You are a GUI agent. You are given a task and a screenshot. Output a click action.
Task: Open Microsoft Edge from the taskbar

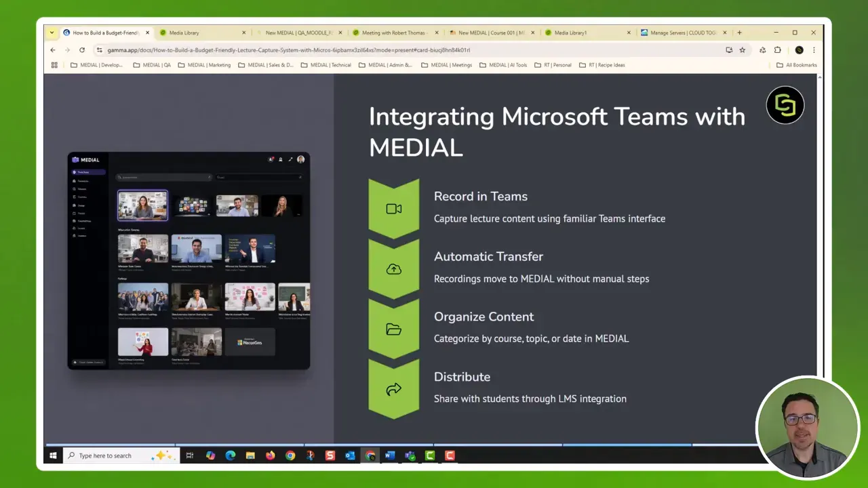coord(231,455)
